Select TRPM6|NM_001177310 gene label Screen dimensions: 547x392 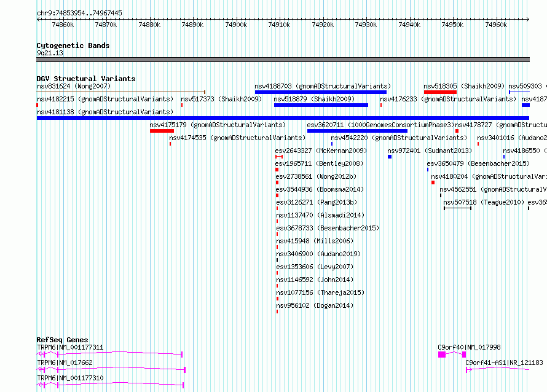(x=70, y=378)
